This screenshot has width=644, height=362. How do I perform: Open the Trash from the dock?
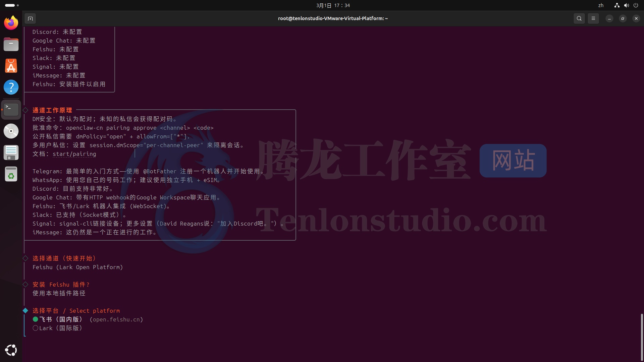(11, 174)
